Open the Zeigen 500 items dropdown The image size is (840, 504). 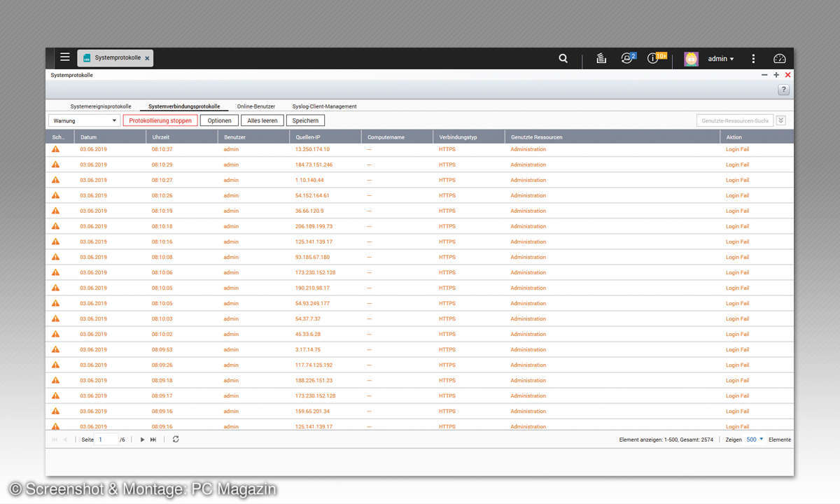(x=755, y=440)
